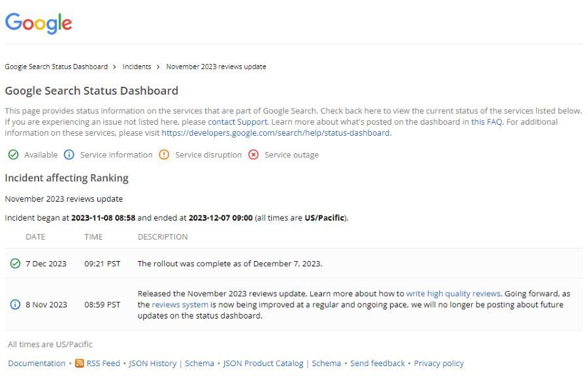588x387 pixels.
Task: Click the info icon beside 8 Nov 2023
Action: (x=16, y=304)
